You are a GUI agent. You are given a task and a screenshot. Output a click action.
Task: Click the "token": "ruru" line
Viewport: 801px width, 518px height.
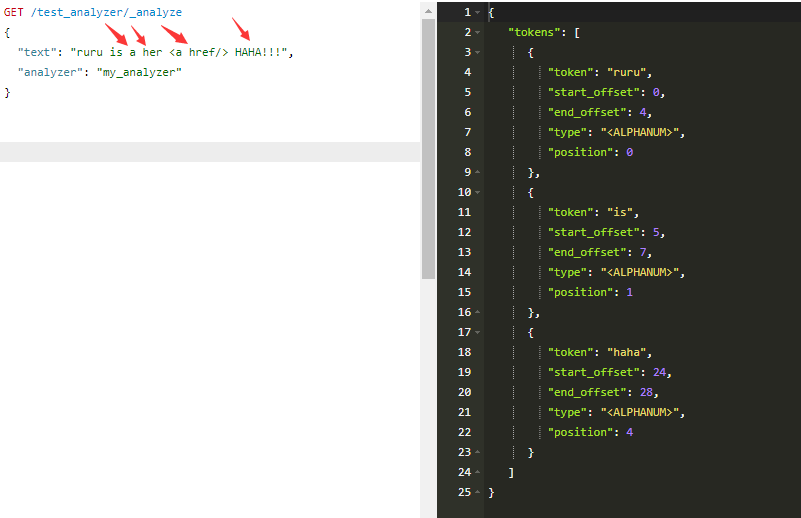600,72
